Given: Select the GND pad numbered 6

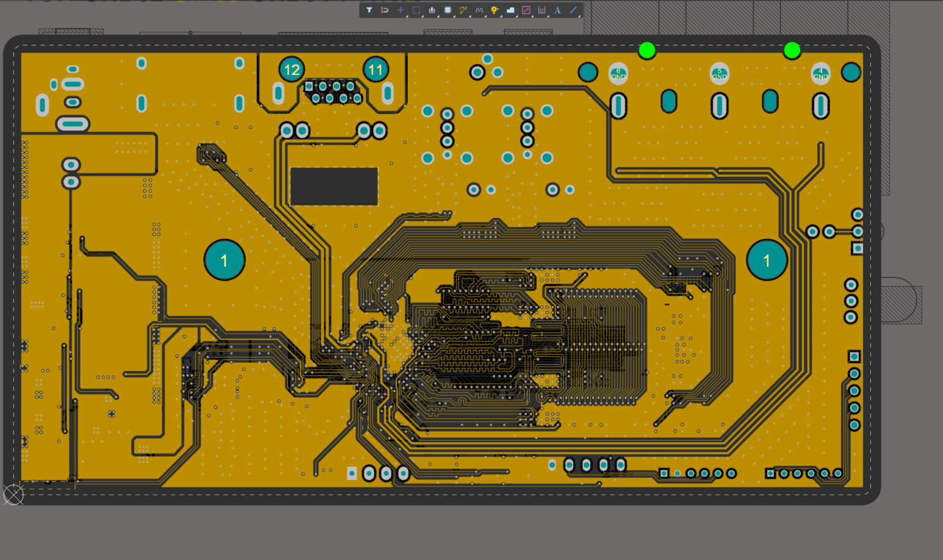Looking at the screenshot, I should 618,74.
